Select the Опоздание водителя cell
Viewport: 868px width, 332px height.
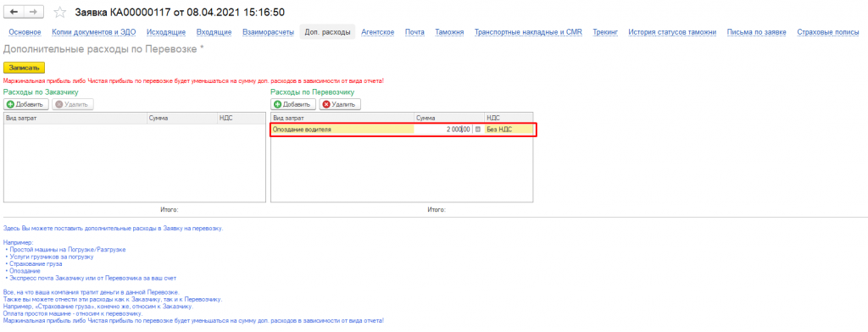coord(342,130)
